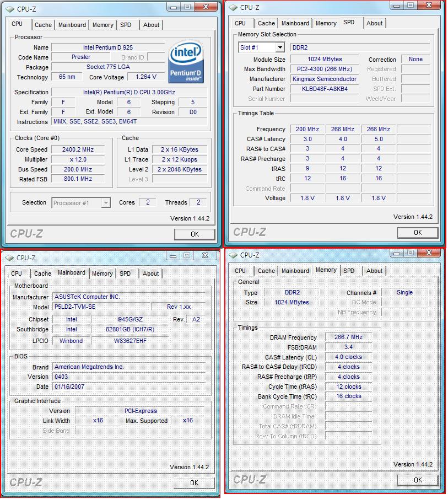Open the Processor #1 selection dropdown
Image resolution: width=448 pixels, height=499 pixels.
click(106, 203)
